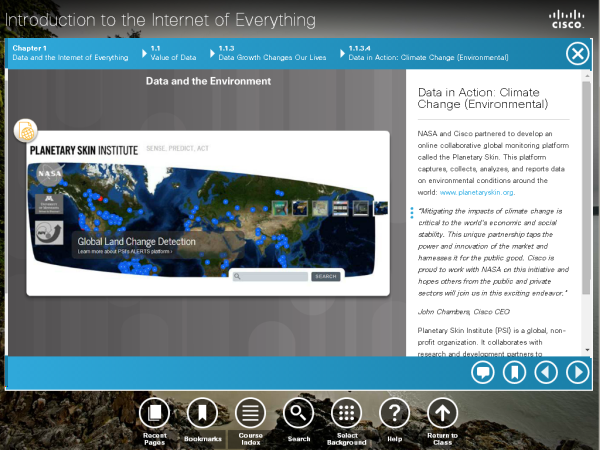Viewport: 600px width, 450px height.
Task: Click the Return to Class arrow
Action: click(442, 412)
